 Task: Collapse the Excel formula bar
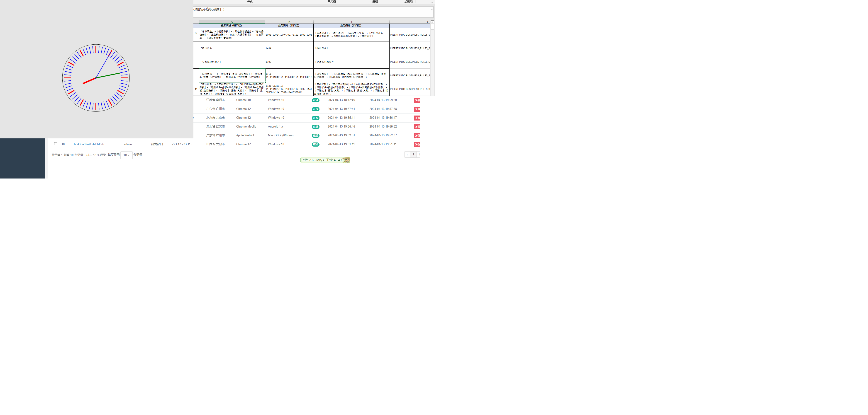pos(431,10)
